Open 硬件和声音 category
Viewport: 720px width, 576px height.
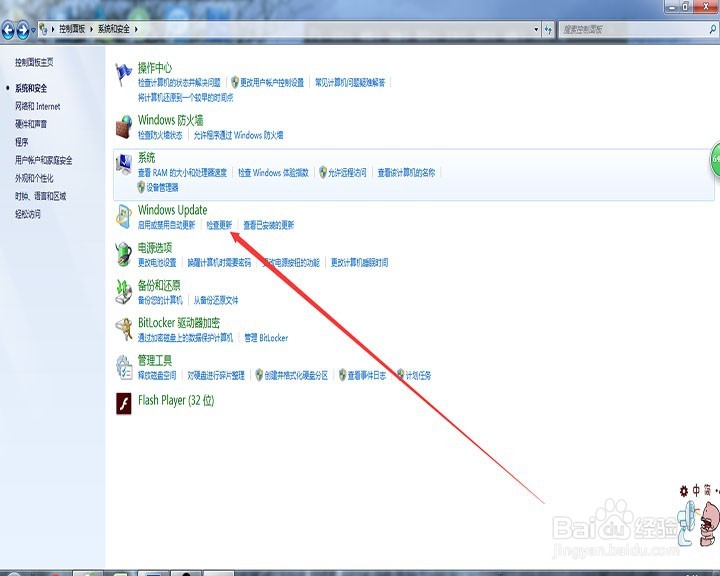(31, 124)
